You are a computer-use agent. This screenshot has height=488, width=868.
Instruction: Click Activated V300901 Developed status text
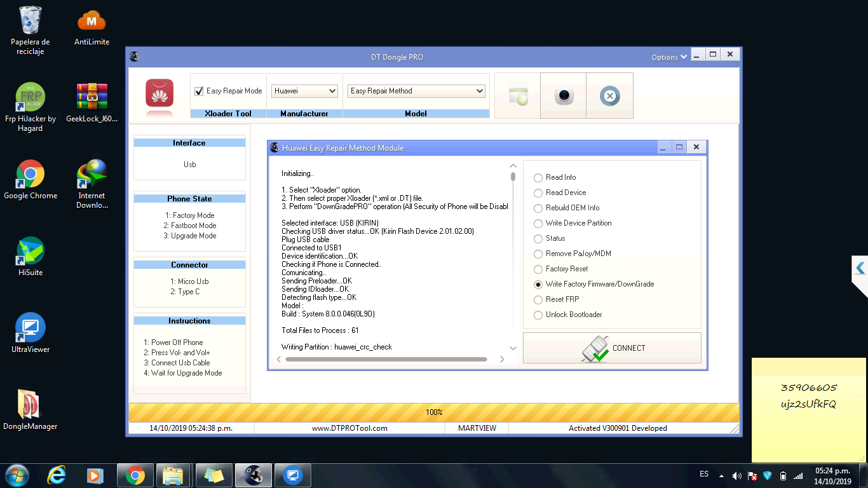[618, 428]
